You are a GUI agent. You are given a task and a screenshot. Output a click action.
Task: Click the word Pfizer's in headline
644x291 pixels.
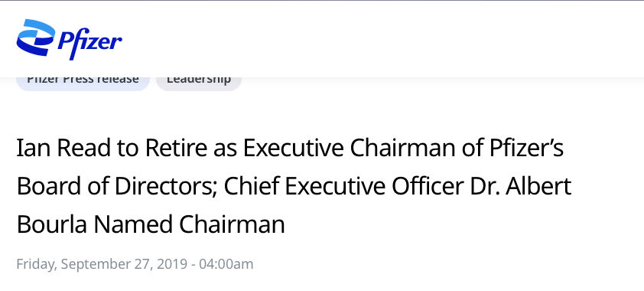click(x=526, y=149)
